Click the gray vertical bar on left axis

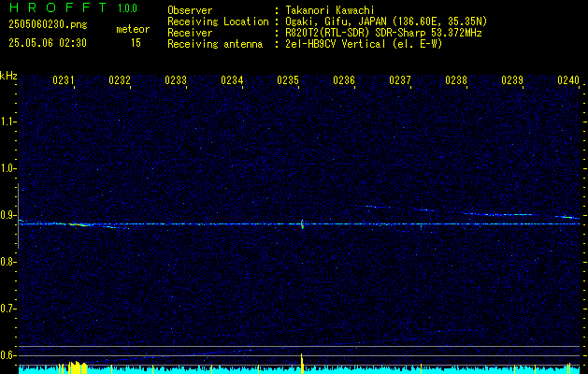click(18, 216)
